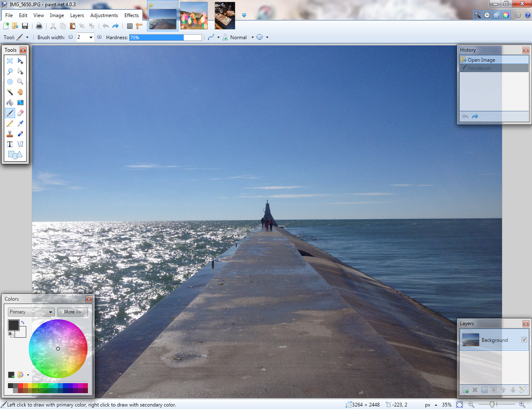Viewport: 532px width, 409px height.
Task: Switch to the Gradient tool
Action: 20,102
